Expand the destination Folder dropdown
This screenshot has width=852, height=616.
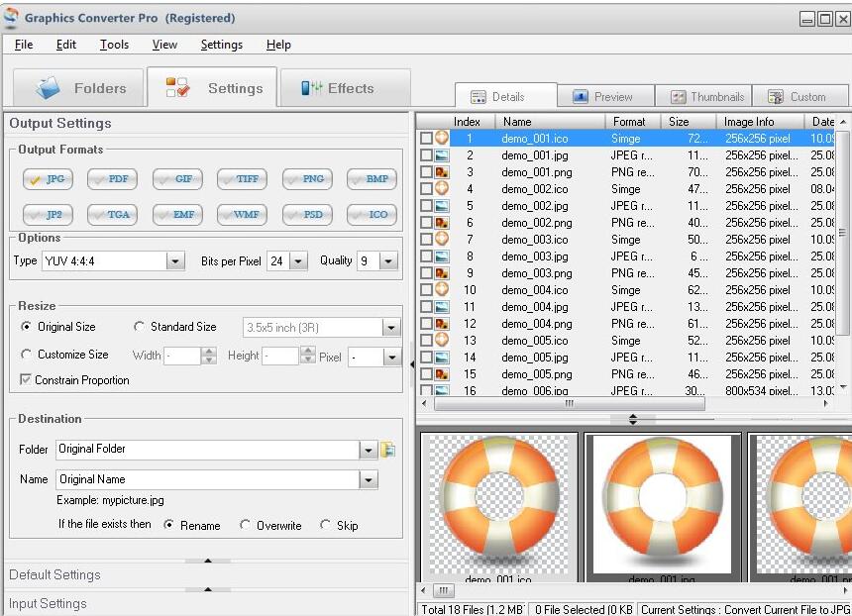pos(369,450)
